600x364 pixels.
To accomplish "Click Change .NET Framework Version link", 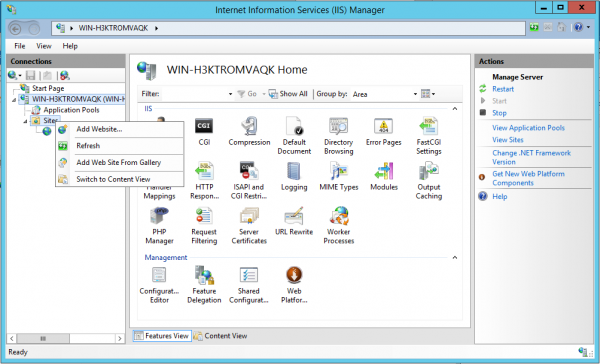I will pyautogui.click(x=531, y=157).
